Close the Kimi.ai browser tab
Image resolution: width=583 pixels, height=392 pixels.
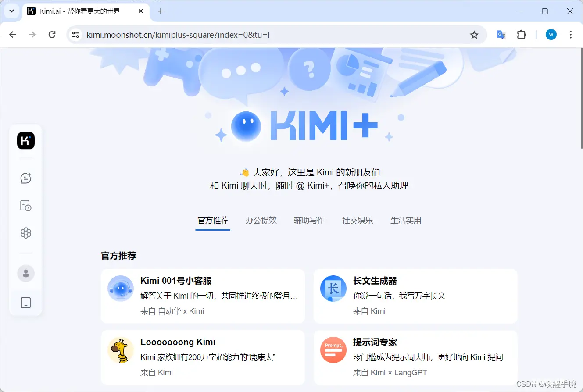(141, 11)
